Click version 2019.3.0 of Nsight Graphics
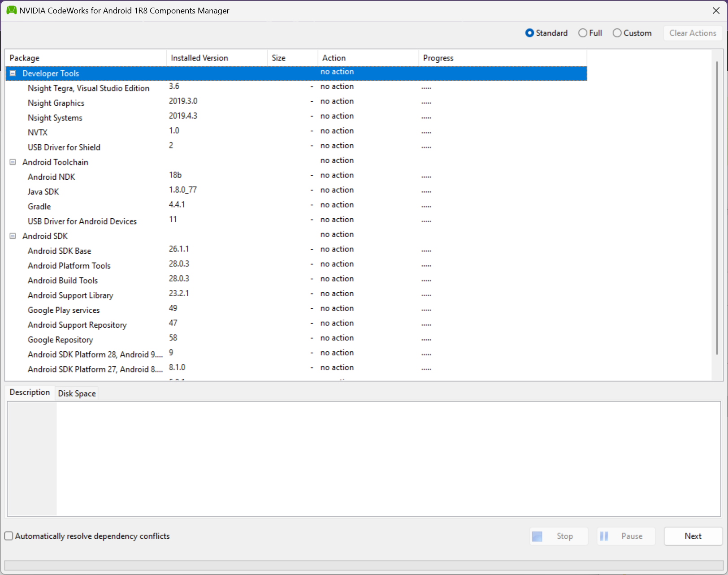This screenshot has height=575, width=728. [x=183, y=101]
